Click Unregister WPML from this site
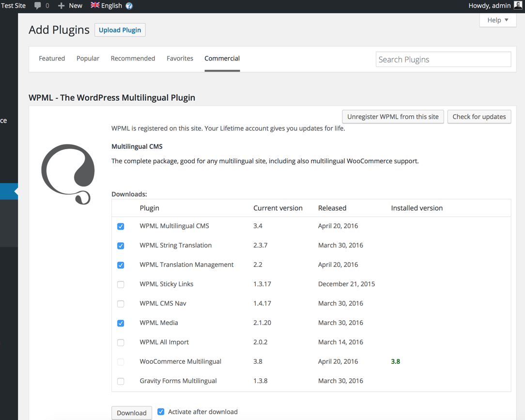 pos(393,117)
